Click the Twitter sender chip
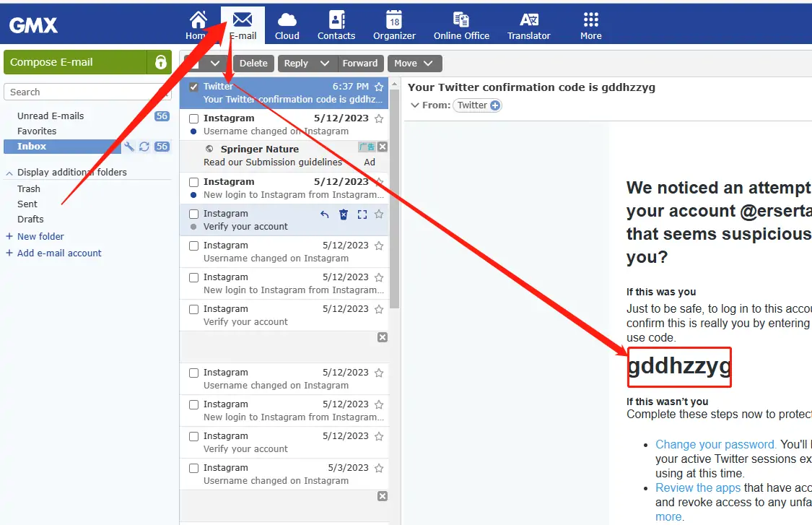Image resolution: width=812 pixels, height=525 pixels. coord(478,105)
